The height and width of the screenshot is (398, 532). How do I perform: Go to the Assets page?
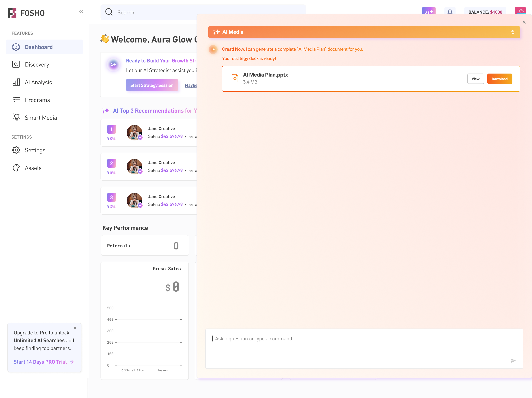coord(44,168)
